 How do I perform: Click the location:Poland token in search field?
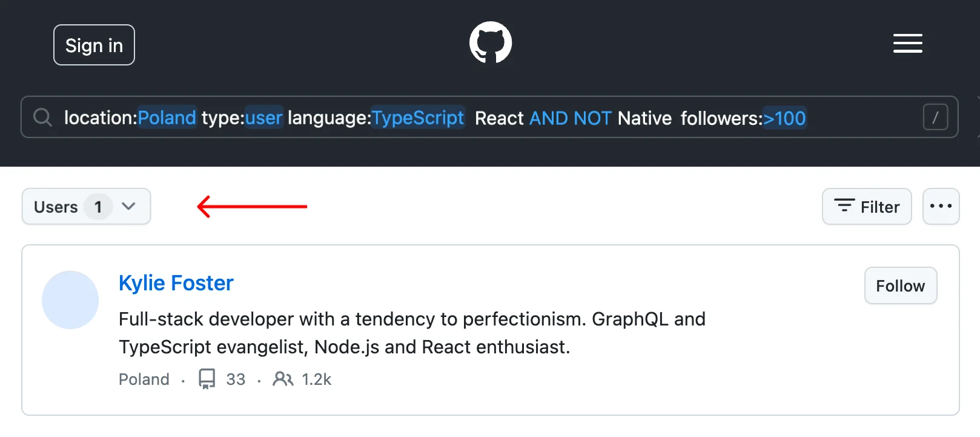click(x=130, y=118)
